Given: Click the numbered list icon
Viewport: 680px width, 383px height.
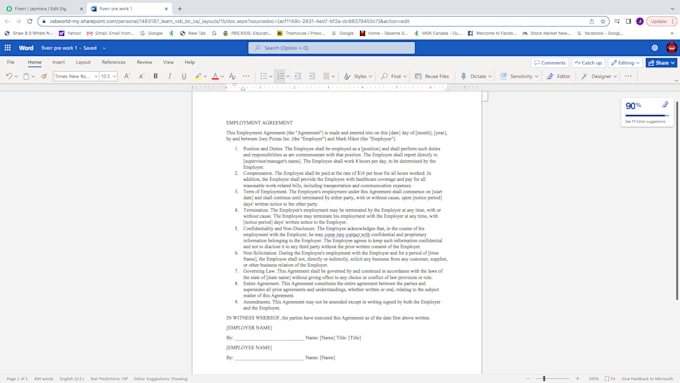Looking at the screenshot, I should click(x=281, y=76).
